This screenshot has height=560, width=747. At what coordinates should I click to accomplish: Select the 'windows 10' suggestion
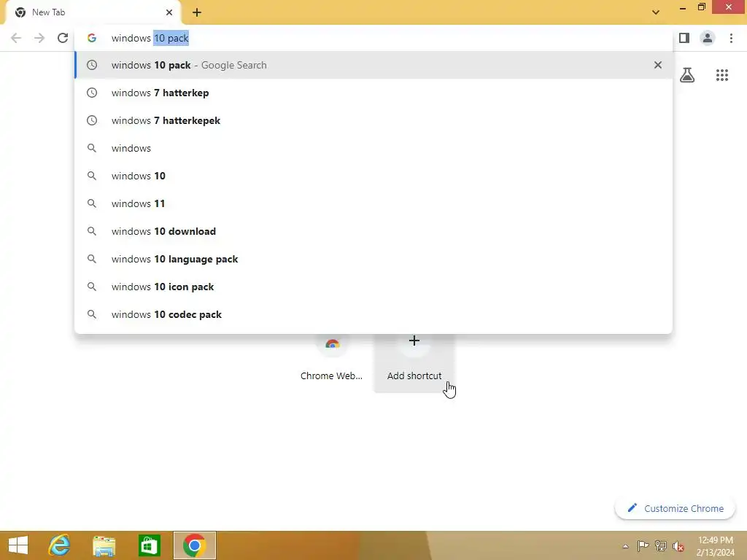(x=373, y=176)
